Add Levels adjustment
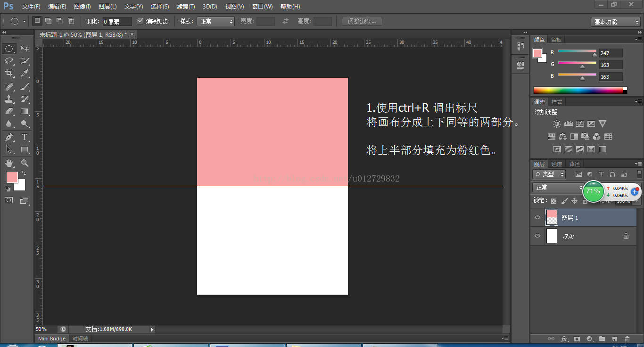The width and height of the screenshot is (644, 347). (568, 124)
